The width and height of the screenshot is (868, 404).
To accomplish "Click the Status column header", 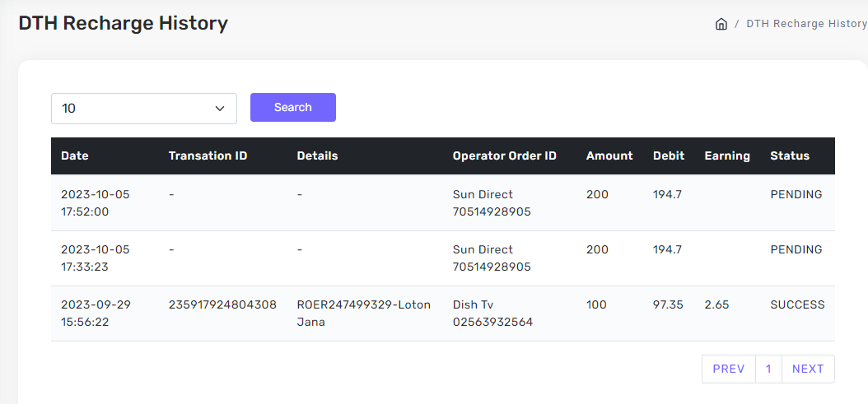I will click(790, 156).
